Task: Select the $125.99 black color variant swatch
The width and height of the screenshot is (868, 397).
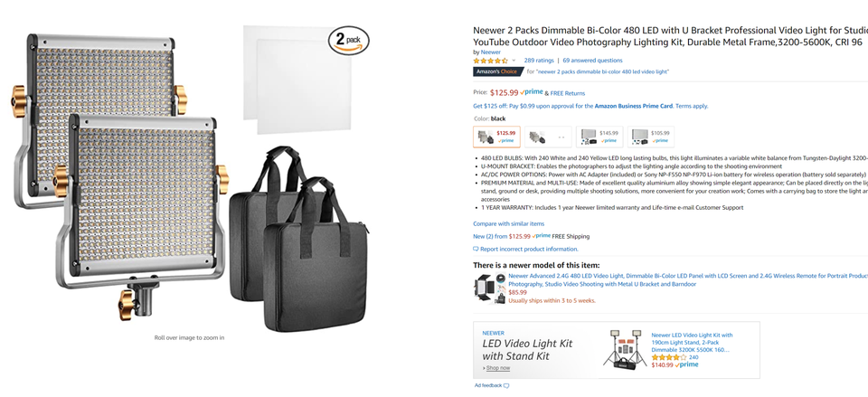Action: click(x=496, y=137)
